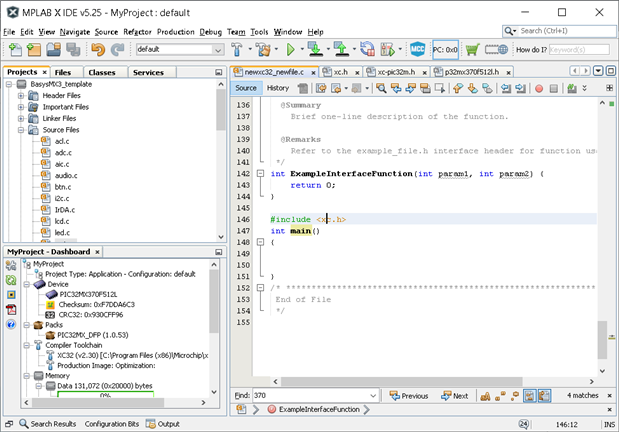The height and width of the screenshot is (432, 619).
Task: Click the Build Project hammer icon
Action: coord(236,49)
